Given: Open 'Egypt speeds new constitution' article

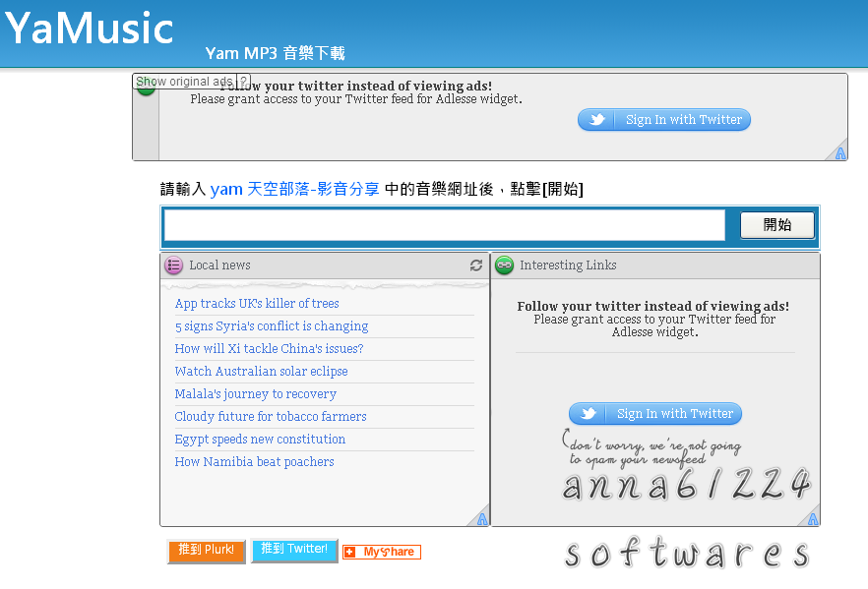Looking at the screenshot, I should [x=260, y=440].
